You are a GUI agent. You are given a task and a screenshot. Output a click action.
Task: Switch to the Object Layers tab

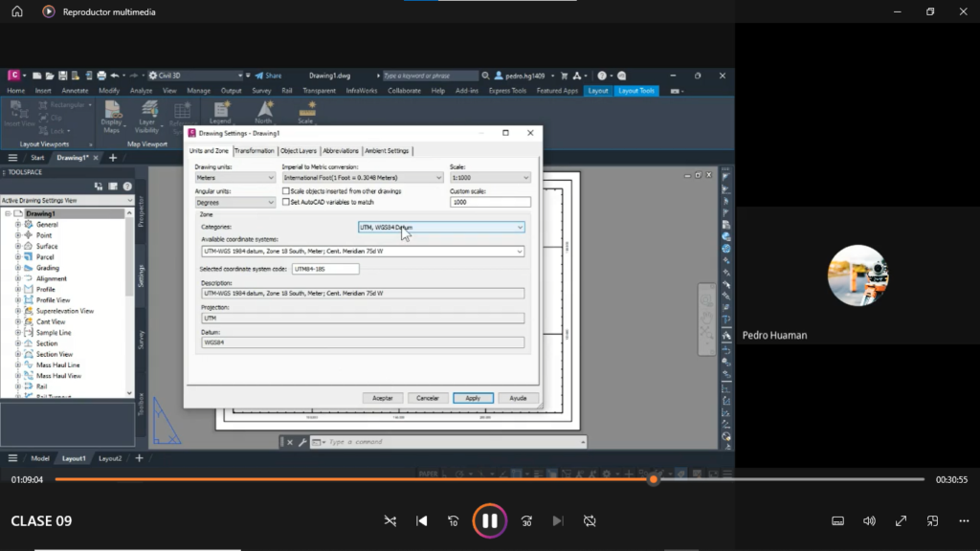(298, 151)
